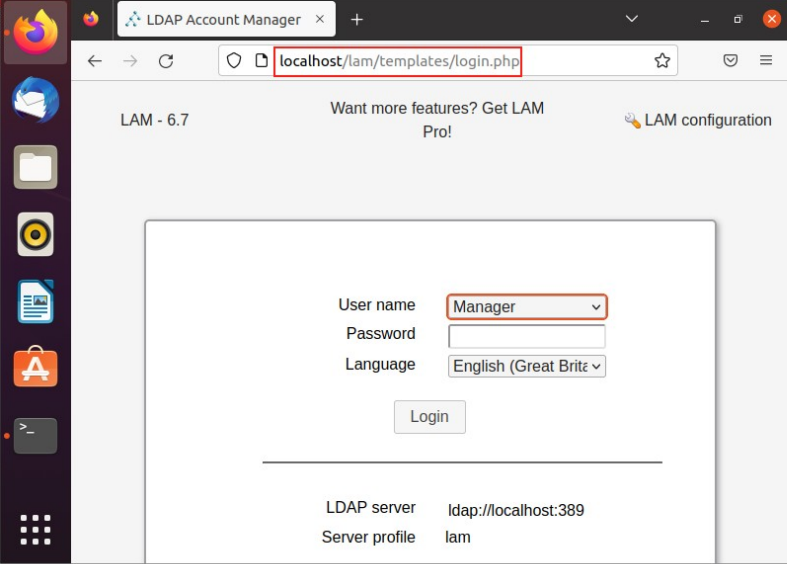This screenshot has width=787, height=564.
Task: Show Applications grid in dock
Action: (x=35, y=529)
